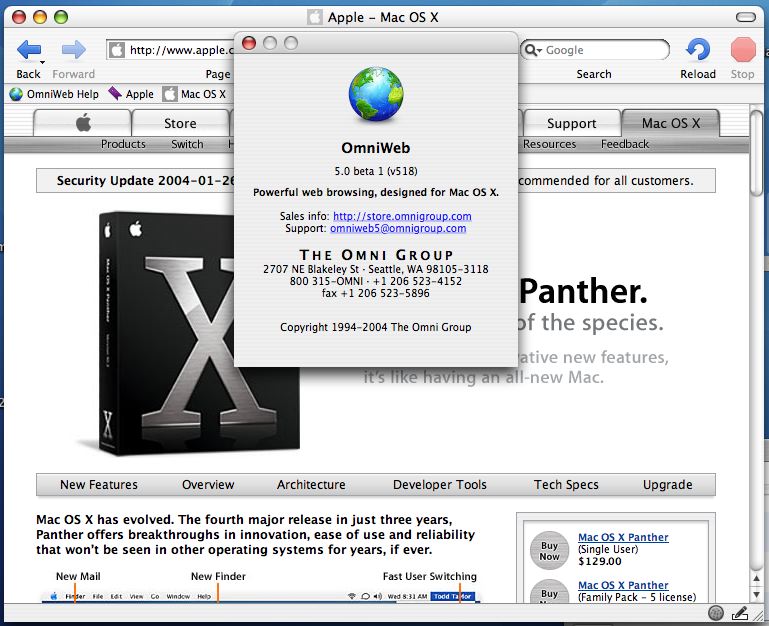Reload the page with Reload icon
769x626 pixels.
click(698, 50)
